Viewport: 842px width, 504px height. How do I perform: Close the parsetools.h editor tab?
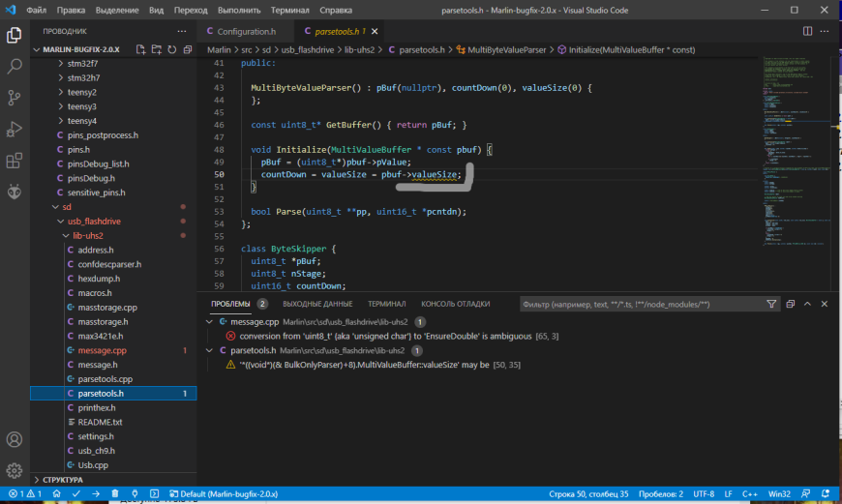[x=375, y=31]
